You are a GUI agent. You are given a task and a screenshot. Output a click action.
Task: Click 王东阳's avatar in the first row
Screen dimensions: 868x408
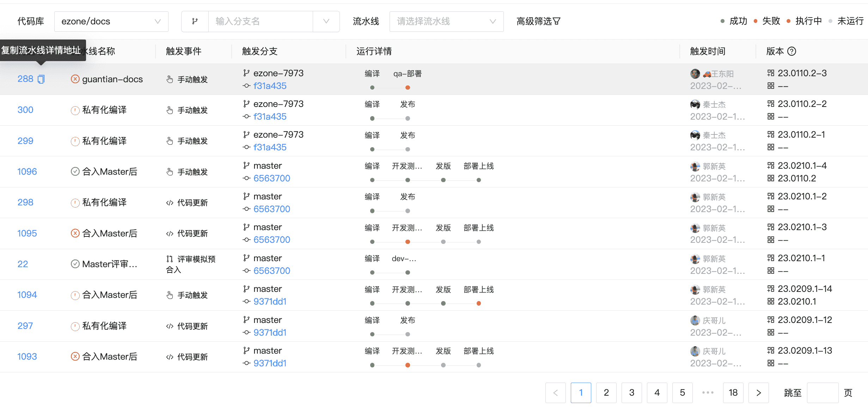(695, 74)
